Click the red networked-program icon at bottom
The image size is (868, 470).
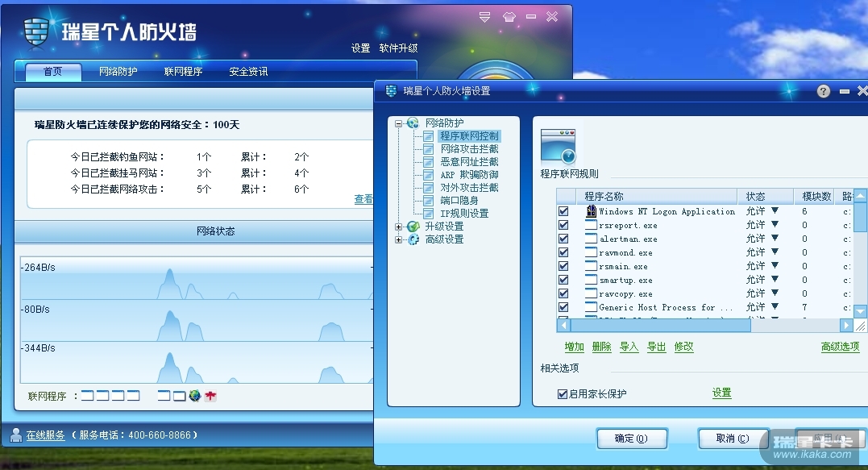click(x=210, y=395)
